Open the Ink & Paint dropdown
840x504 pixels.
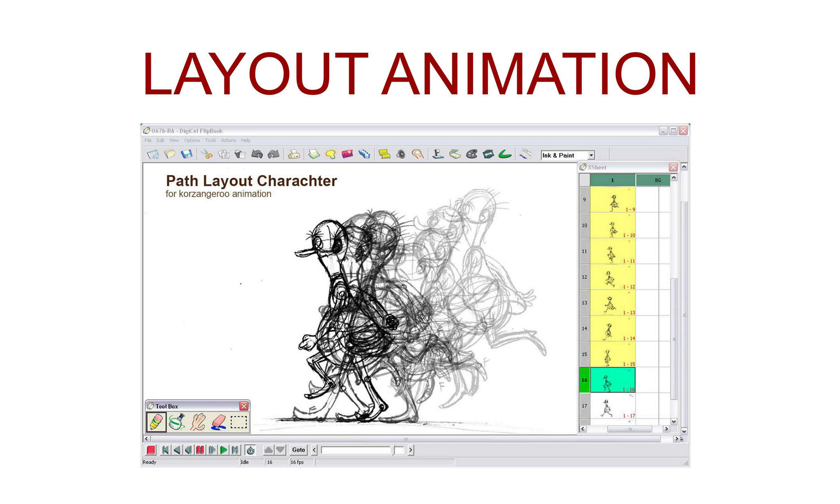tap(591, 155)
